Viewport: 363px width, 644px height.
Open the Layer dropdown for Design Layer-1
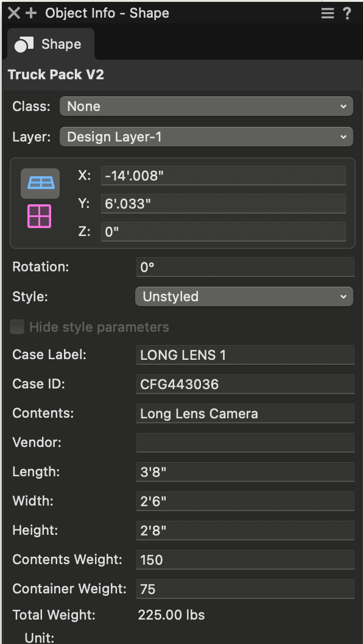(206, 136)
